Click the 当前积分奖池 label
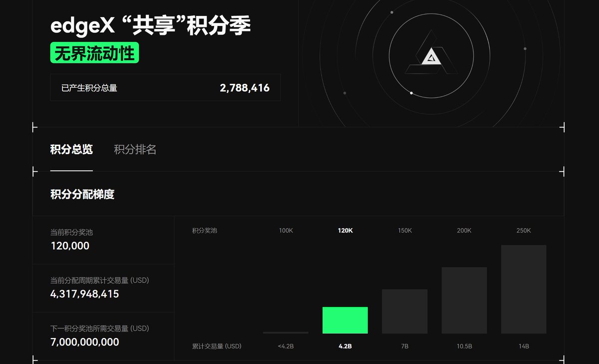The width and height of the screenshot is (599, 364). coord(71,232)
